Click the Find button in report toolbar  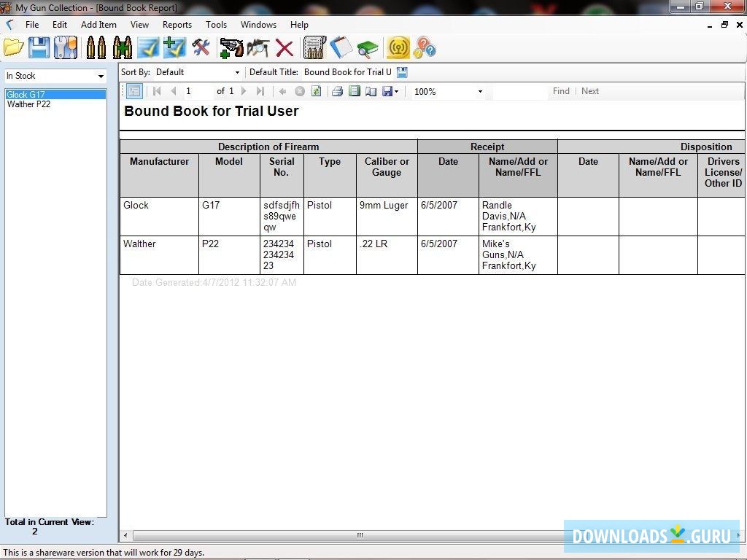coord(561,91)
